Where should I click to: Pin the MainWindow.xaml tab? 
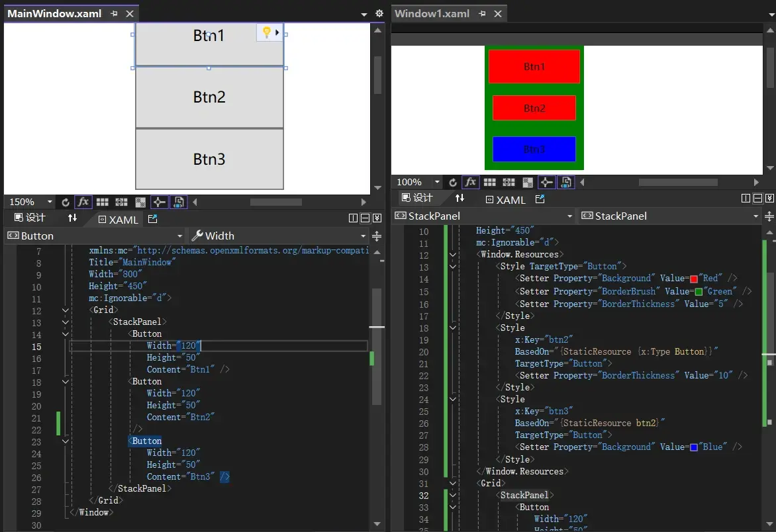click(115, 14)
